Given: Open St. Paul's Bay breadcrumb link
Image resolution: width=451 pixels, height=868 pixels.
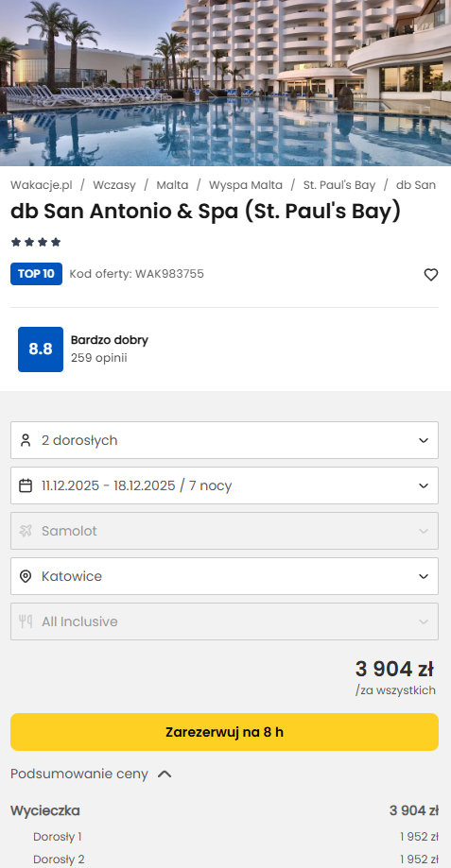Looking at the screenshot, I should point(339,185).
